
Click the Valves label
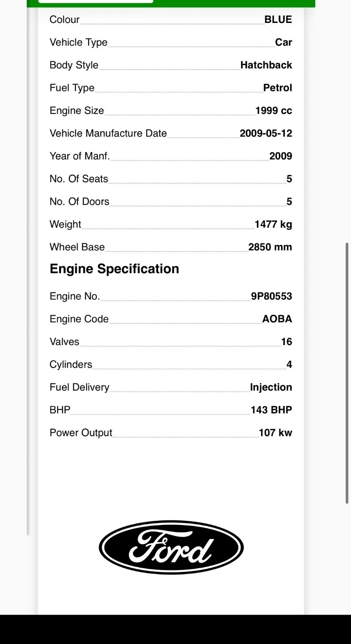coord(64,342)
